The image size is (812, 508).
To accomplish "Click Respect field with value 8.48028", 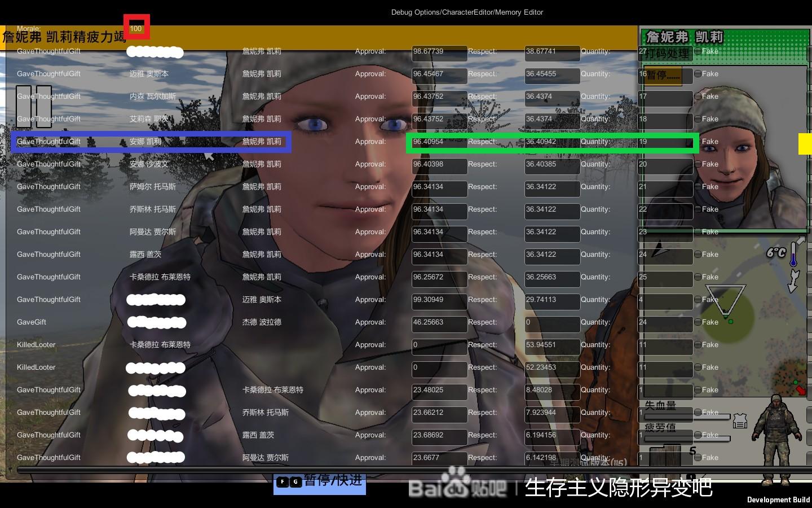I will [552, 391].
